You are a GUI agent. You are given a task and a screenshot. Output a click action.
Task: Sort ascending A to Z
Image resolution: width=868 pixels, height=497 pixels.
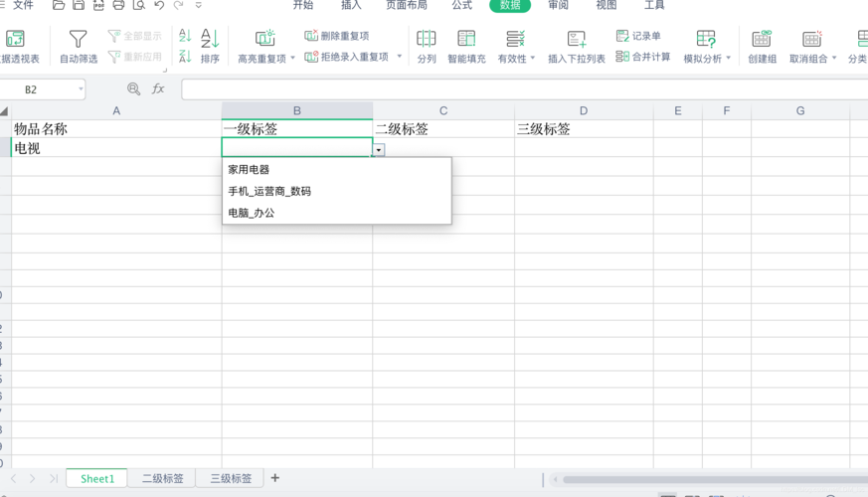pos(185,36)
